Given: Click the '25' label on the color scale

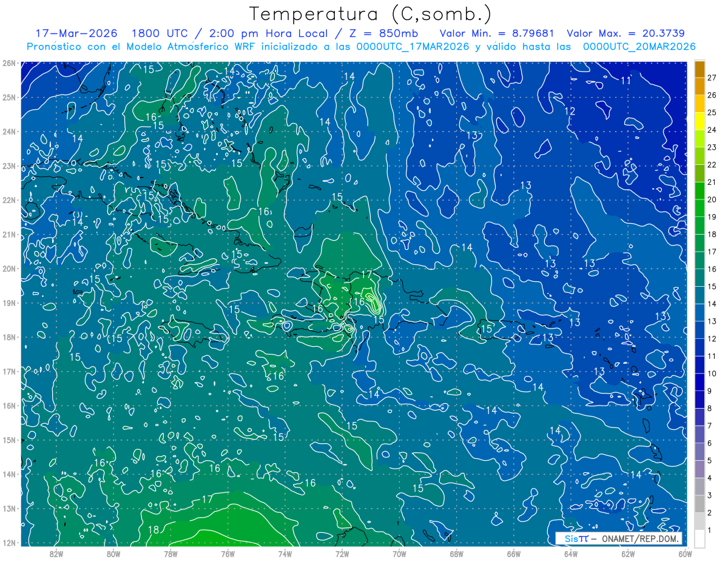Looking at the screenshot, I should click(x=712, y=113).
